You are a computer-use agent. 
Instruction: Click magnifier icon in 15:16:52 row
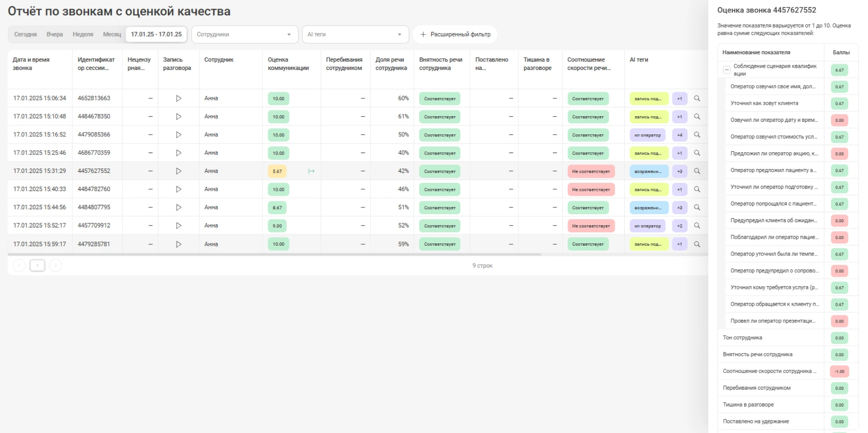tap(697, 135)
